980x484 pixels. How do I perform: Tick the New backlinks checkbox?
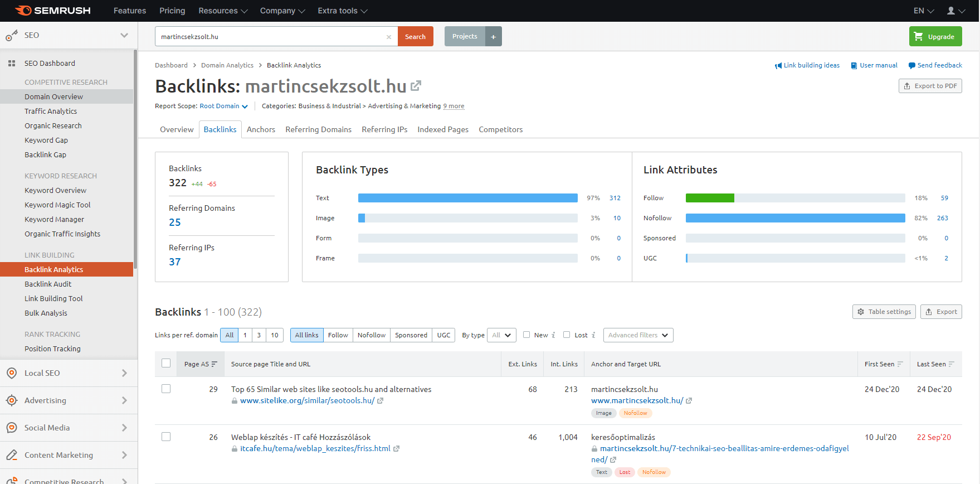(526, 335)
